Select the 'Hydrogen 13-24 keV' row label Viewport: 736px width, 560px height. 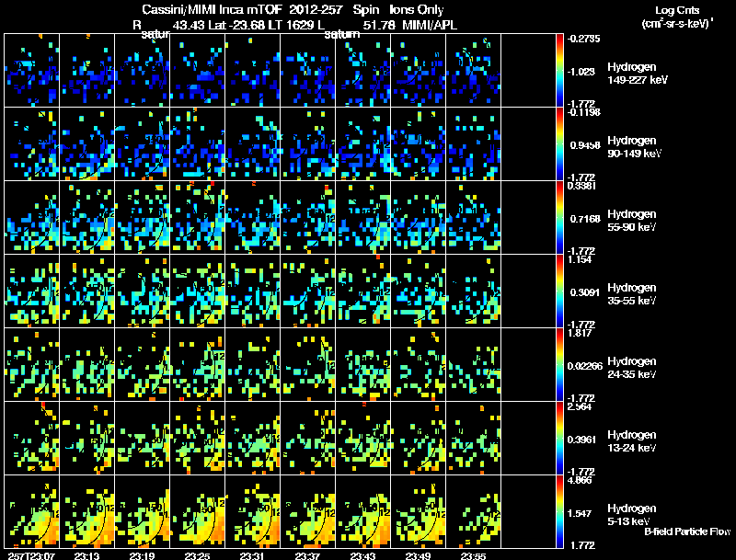[632, 441]
